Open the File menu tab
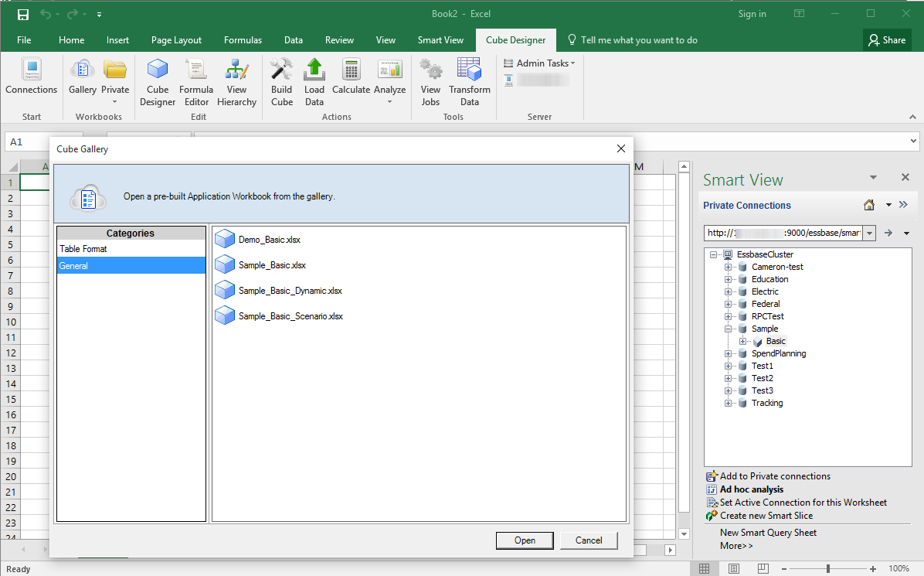The image size is (924, 576). point(24,40)
